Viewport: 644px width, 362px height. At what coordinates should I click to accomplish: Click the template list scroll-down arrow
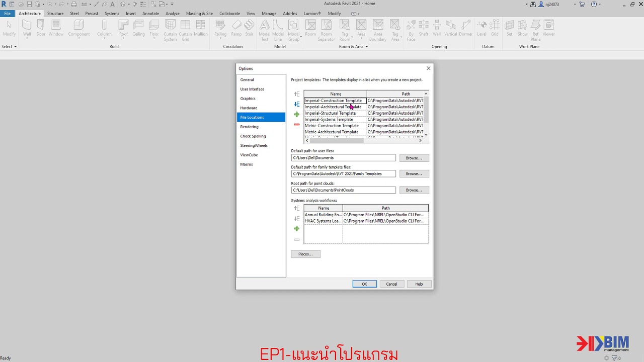426,135
